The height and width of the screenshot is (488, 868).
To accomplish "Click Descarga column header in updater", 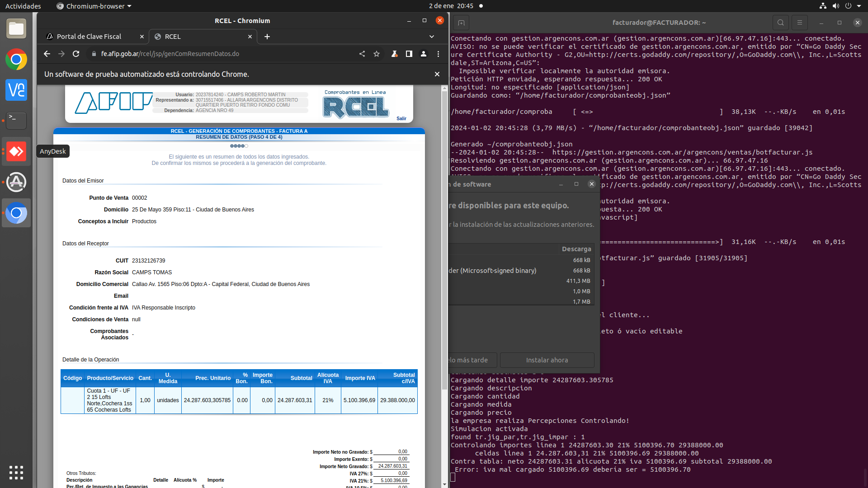I will 576,249.
